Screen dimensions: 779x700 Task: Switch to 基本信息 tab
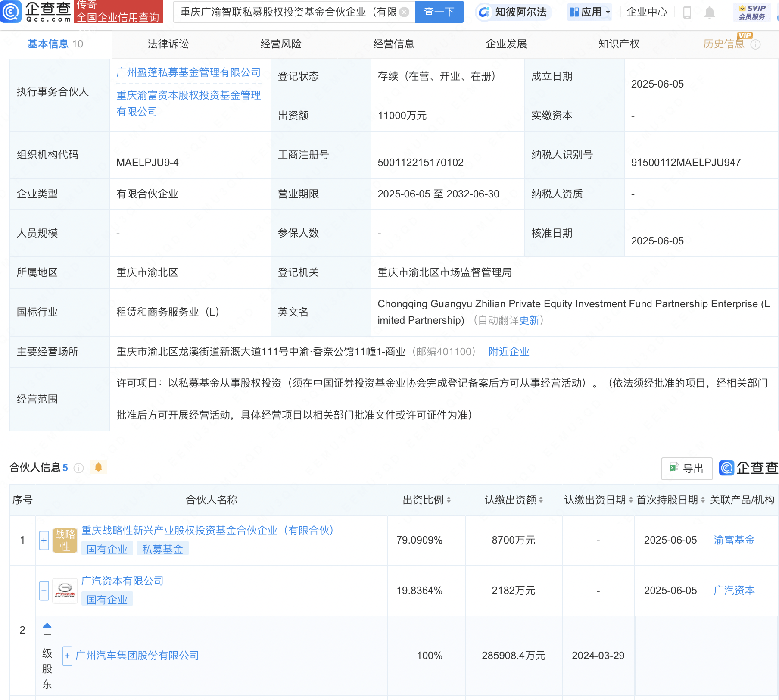click(x=56, y=44)
